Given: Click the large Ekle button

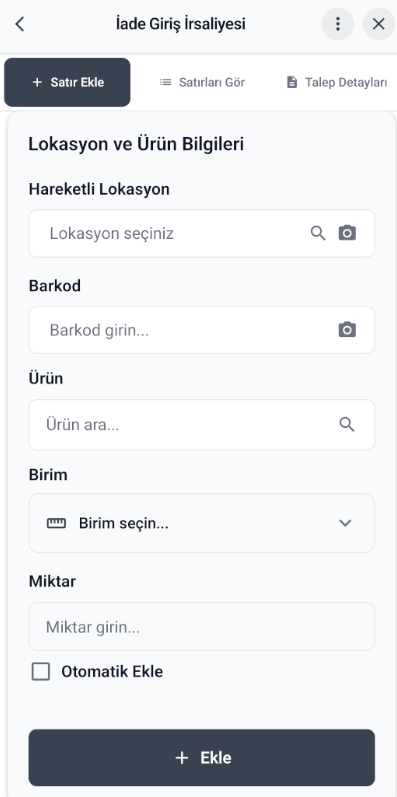Looking at the screenshot, I should (x=202, y=758).
